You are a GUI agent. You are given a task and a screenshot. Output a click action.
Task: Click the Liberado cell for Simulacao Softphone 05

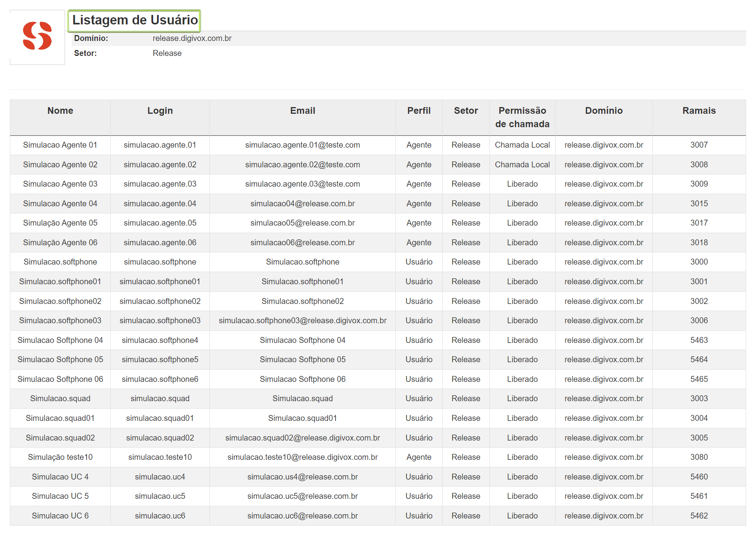tap(522, 359)
